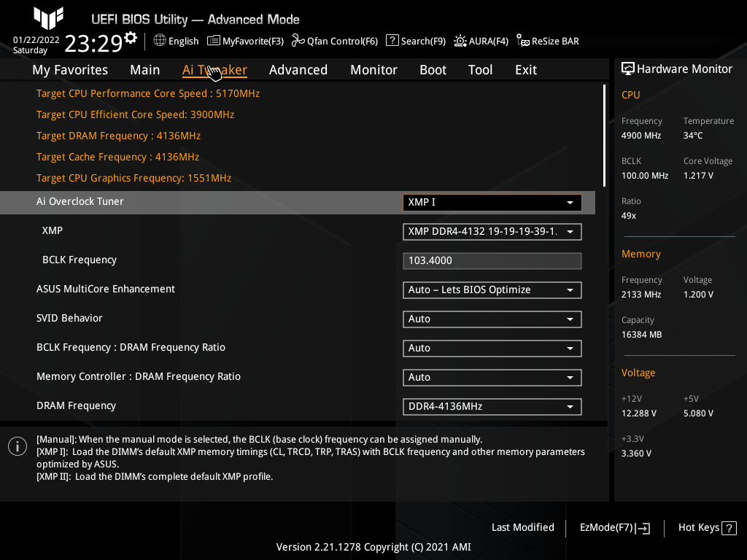The image size is (747, 560).
Task: Open the XMP profile dropdown
Action: click(x=492, y=231)
